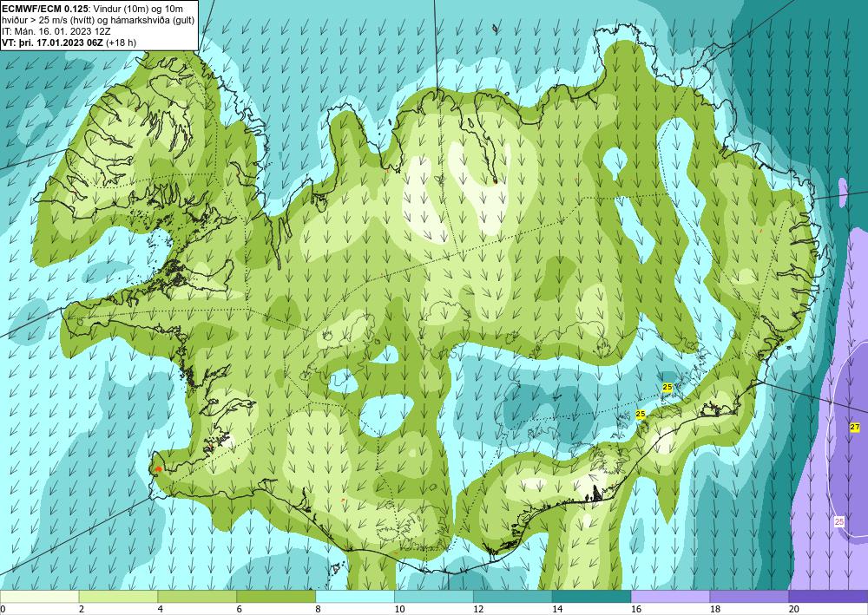The height and width of the screenshot is (615, 868).
Task: Click the "ECMWF/ECM 0.125" model title text
Action: 46,8
